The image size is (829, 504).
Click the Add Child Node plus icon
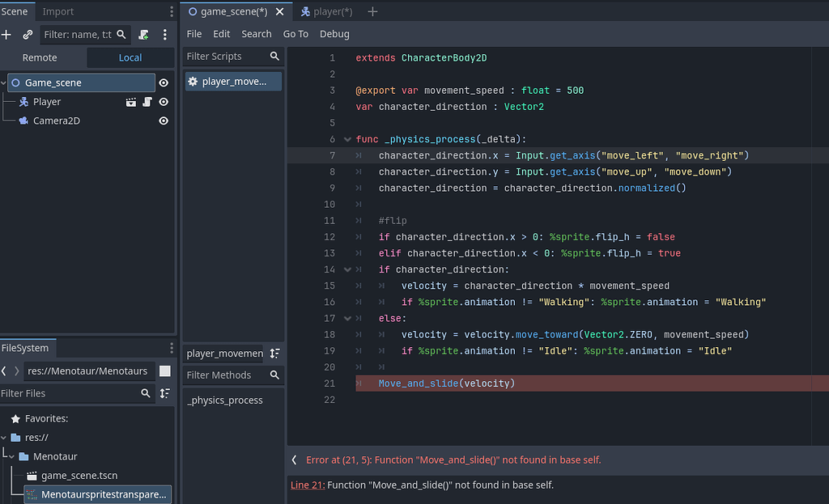click(x=6, y=35)
